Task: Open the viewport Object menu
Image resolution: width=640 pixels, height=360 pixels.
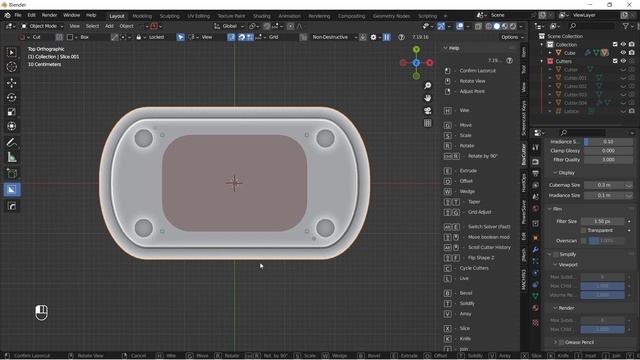Action: [x=126, y=26]
